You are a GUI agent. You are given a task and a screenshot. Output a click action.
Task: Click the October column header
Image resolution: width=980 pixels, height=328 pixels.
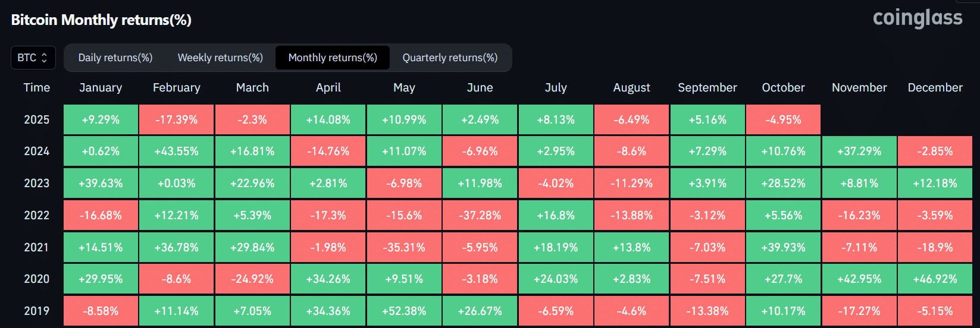coord(783,87)
